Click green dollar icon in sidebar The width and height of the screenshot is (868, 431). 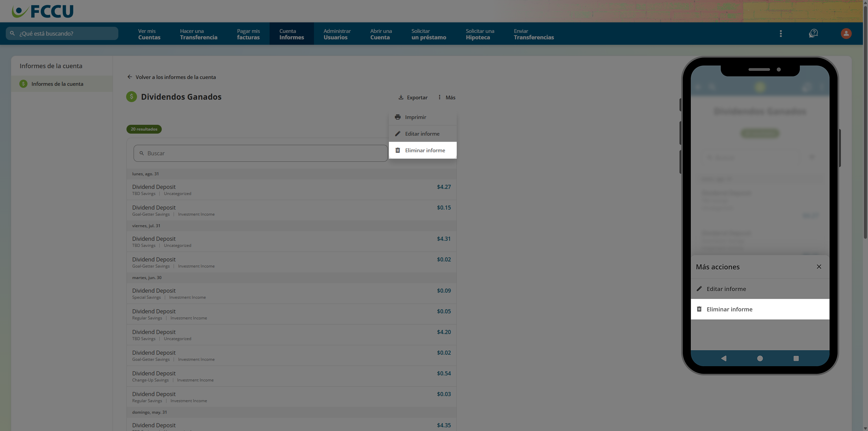23,84
